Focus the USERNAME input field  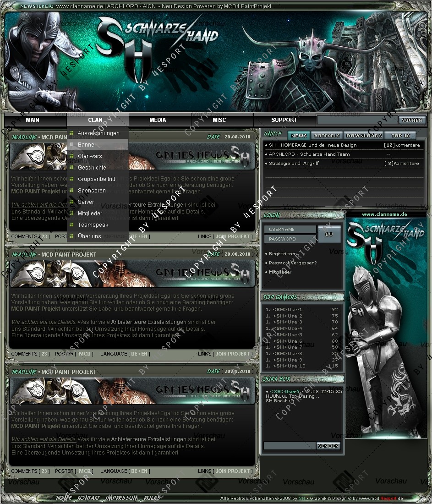coord(290,229)
